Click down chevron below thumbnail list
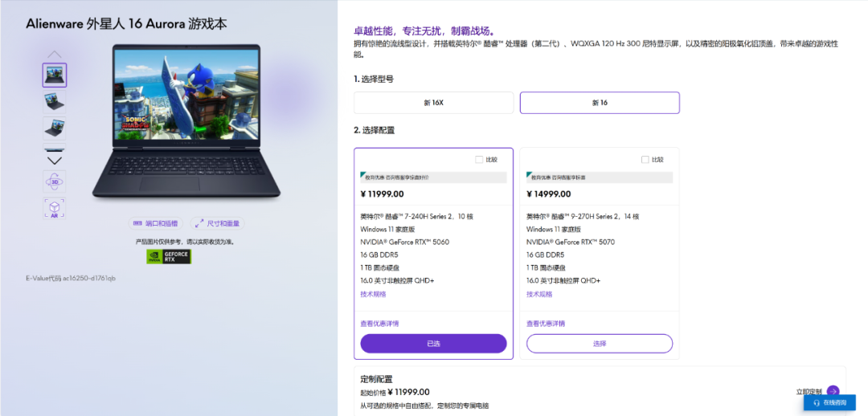This screenshot has height=416, width=868. pyautogui.click(x=55, y=161)
